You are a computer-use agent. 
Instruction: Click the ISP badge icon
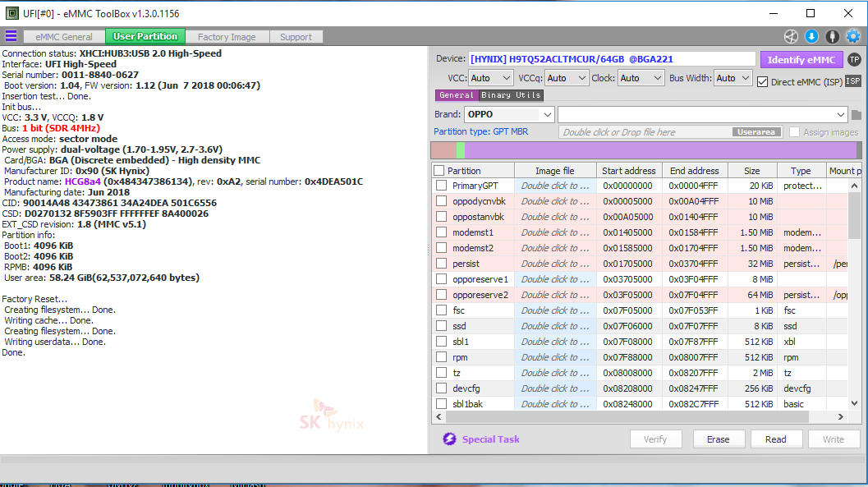[x=853, y=81]
